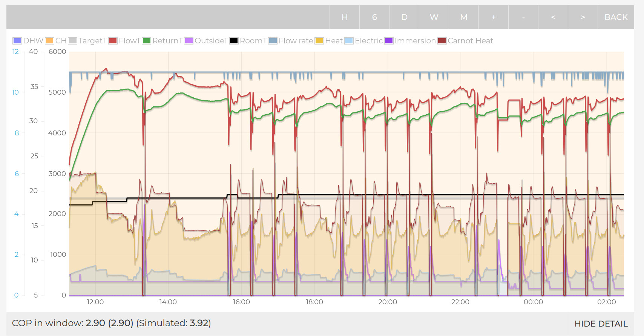Zoom out with the minus button

point(523,17)
